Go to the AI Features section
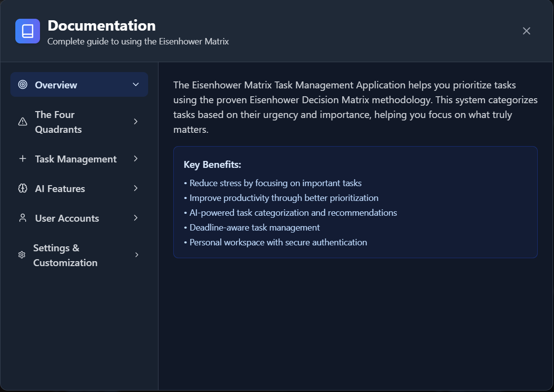Viewport: 554px width, 392px height. click(79, 188)
